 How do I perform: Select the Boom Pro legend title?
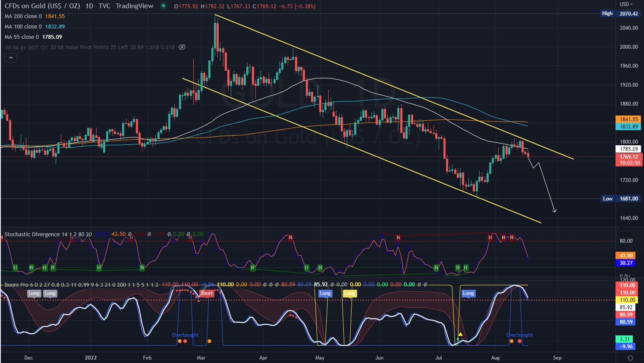[17, 285]
